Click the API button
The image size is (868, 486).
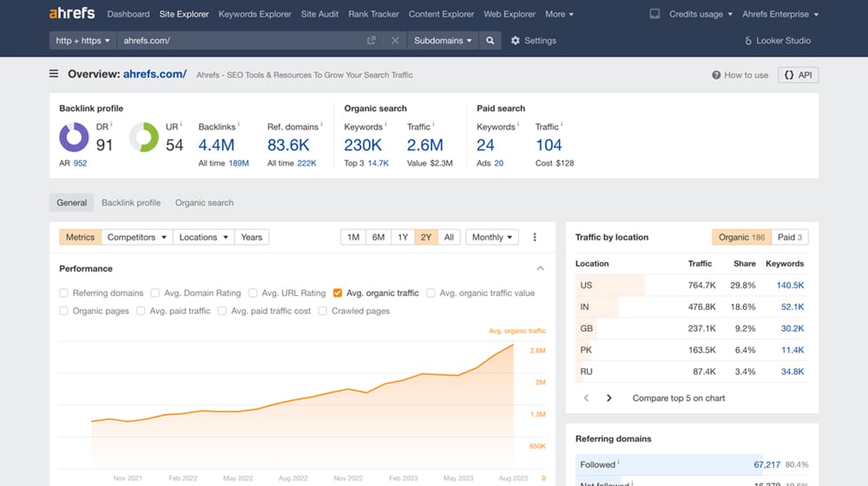799,75
